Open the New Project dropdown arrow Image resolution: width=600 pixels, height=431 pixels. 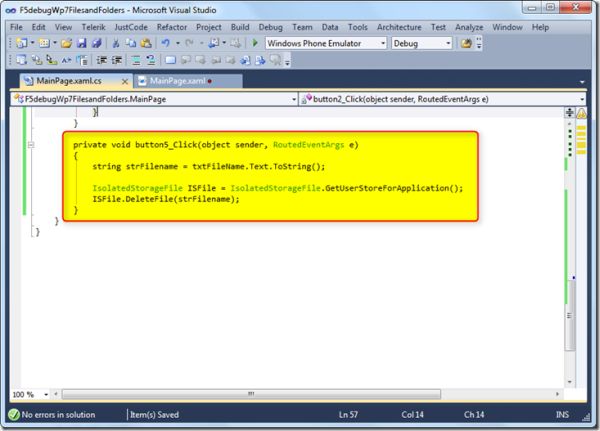[32, 43]
